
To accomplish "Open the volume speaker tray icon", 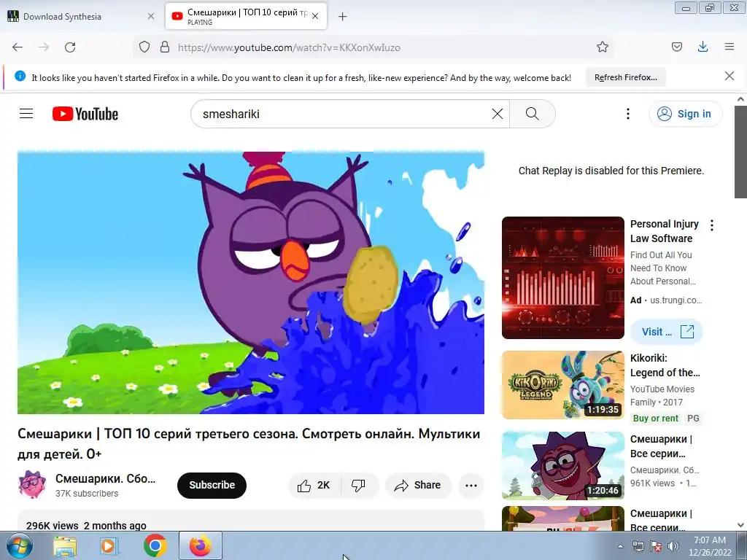I will click(673, 546).
